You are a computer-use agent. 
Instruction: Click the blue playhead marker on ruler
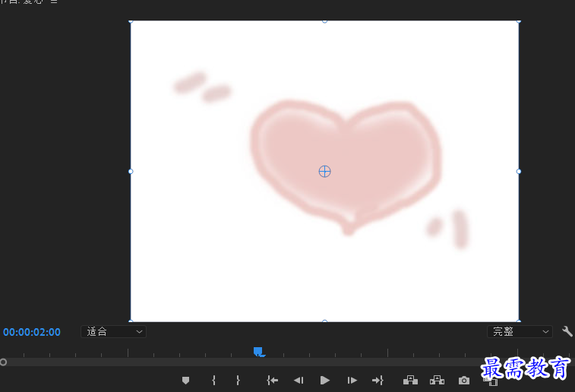click(x=258, y=352)
